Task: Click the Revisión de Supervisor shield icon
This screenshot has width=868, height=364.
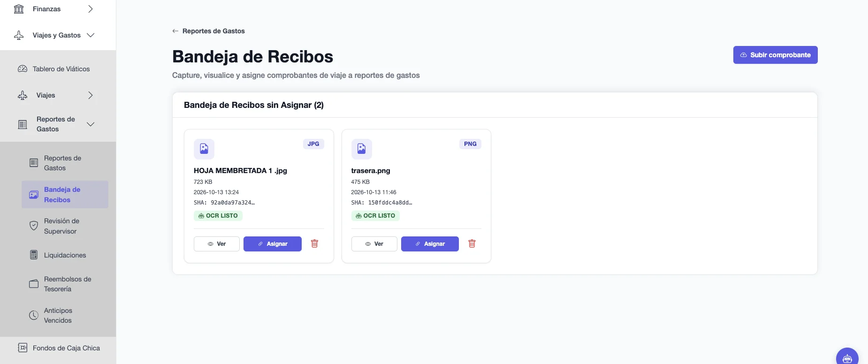Action: tap(34, 226)
